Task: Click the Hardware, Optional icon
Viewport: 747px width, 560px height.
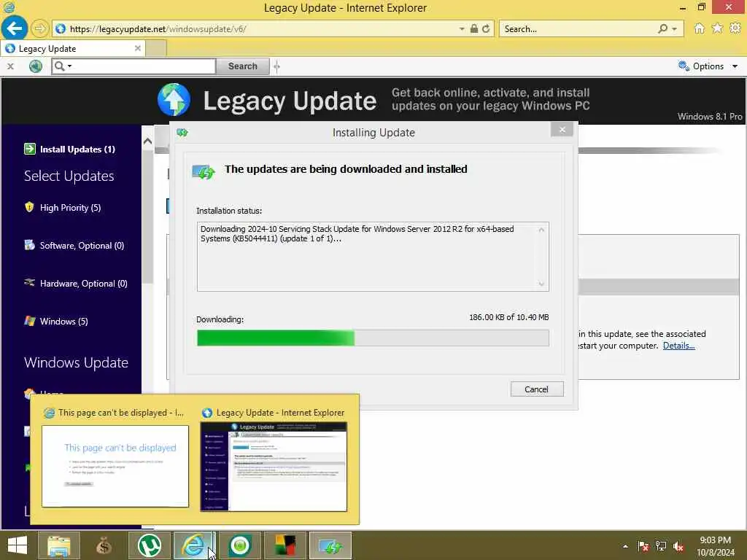Action: point(29,282)
